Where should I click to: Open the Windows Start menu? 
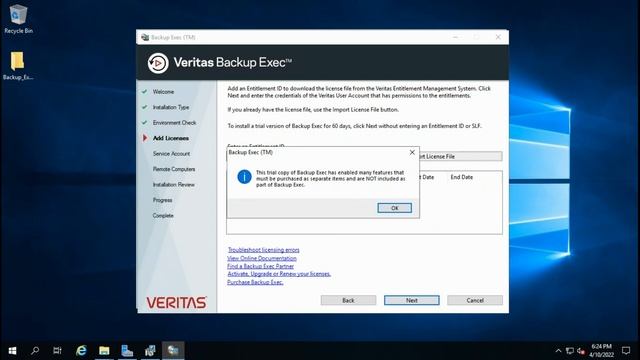tap(12, 351)
